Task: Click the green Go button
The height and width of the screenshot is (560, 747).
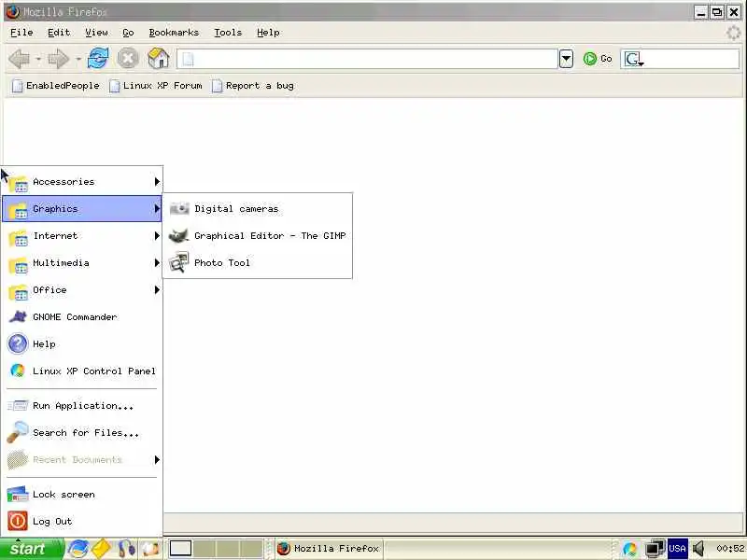Action: tap(598, 59)
